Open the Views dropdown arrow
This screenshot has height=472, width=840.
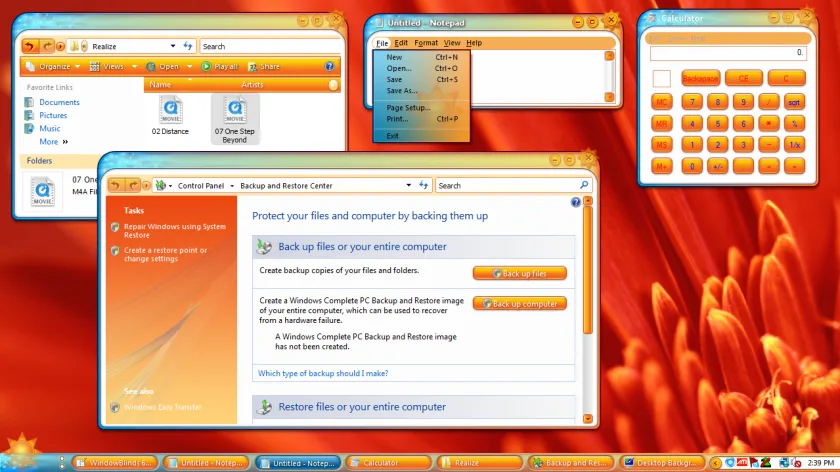[134, 66]
